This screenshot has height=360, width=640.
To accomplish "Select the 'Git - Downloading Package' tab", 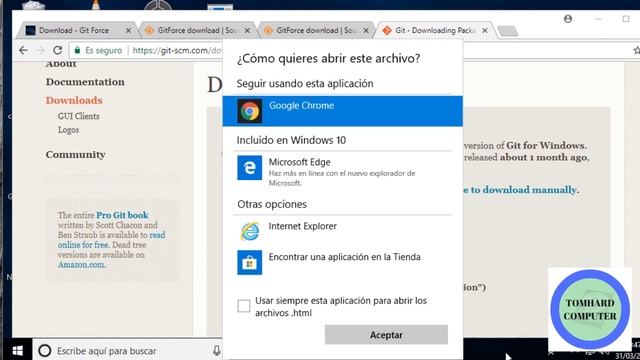I will 435,31.
